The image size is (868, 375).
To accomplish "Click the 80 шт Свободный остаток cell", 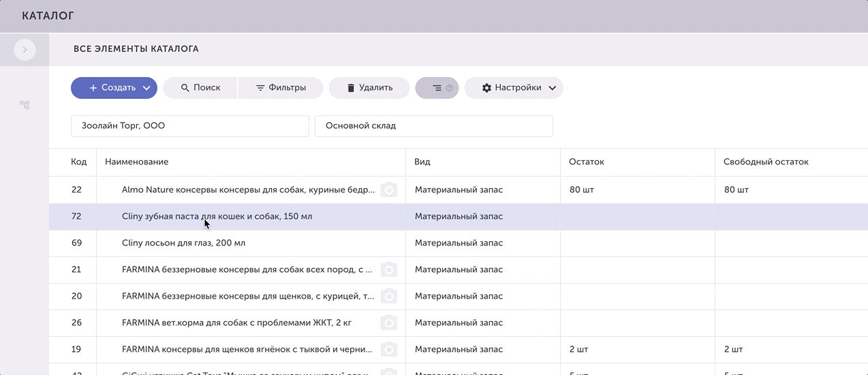I will coord(792,190).
